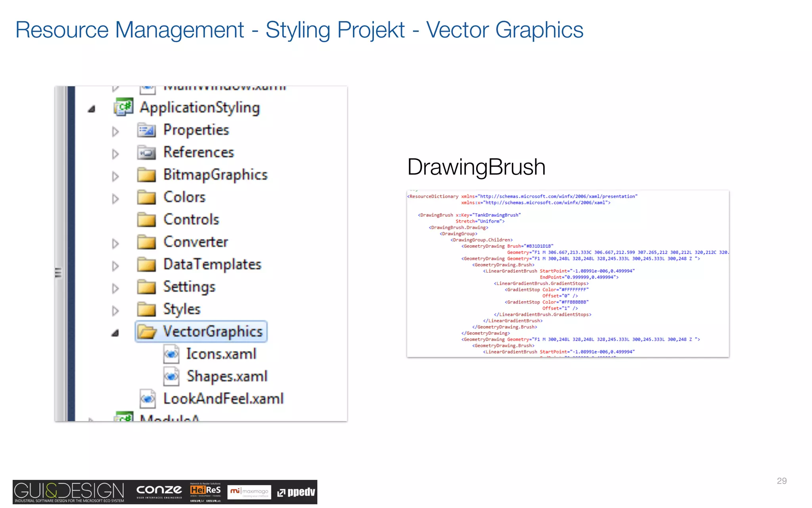Click the DrawingBrush heading text
812x508 pixels.
coord(477,167)
